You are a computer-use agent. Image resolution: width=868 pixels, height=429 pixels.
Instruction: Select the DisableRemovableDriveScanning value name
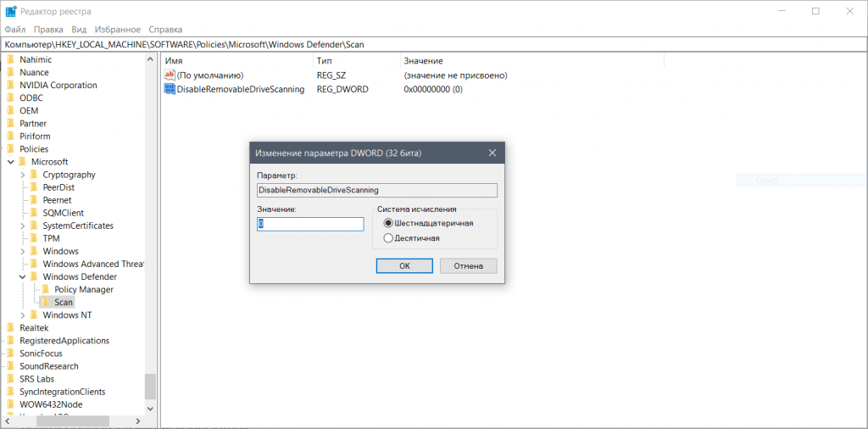point(241,89)
